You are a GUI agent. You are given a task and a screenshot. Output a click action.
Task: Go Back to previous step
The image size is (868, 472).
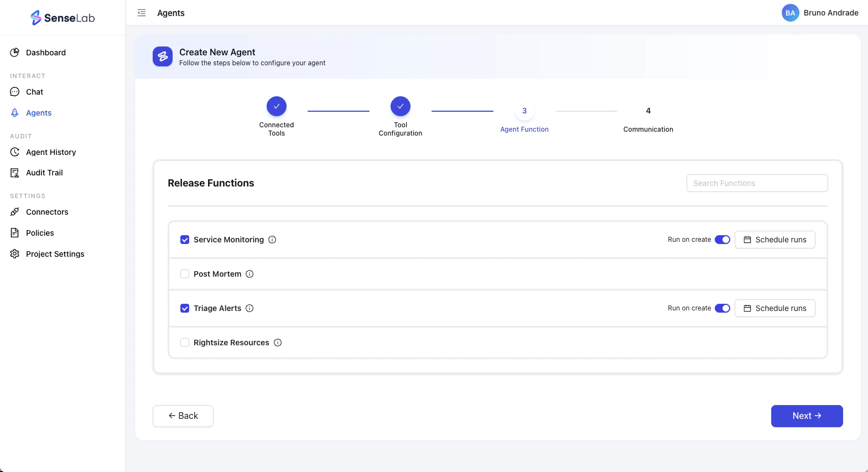tap(183, 416)
